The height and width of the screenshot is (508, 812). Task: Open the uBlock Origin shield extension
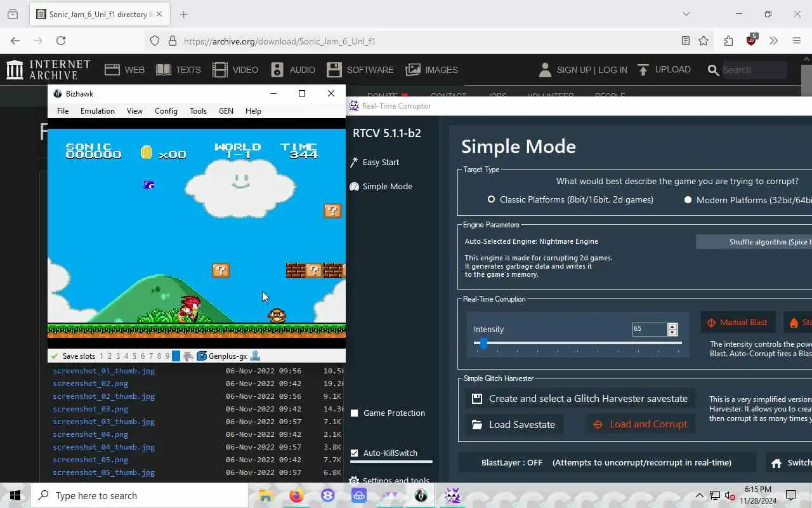coord(752,40)
